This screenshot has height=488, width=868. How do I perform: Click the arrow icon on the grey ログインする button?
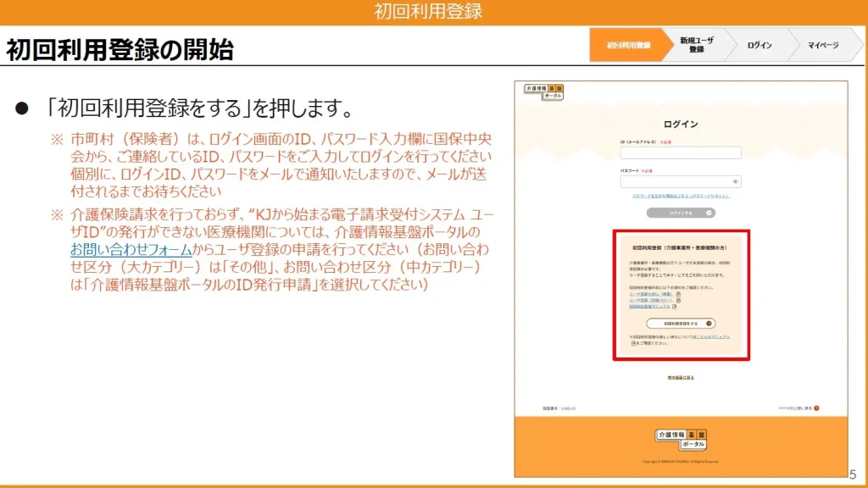(x=709, y=213)
